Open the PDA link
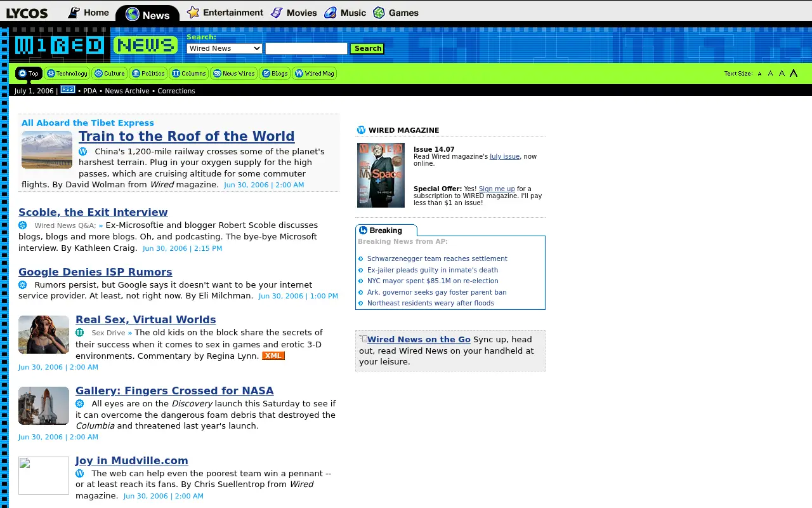The image size is (812, 508). pyautogui.click(x=90, y=91)
